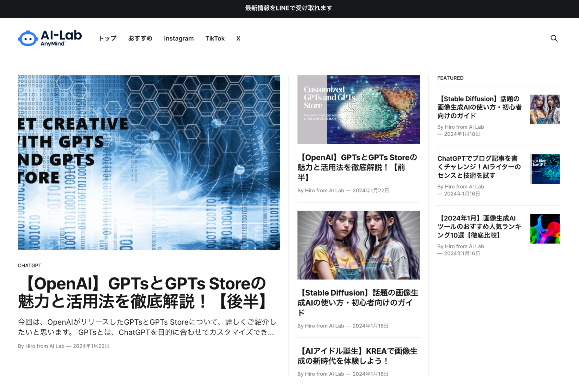This screenshot has width=579, height=392.
Task: Open the AIアイドル誕生 KREA article title
Action: tap(357, 356)
